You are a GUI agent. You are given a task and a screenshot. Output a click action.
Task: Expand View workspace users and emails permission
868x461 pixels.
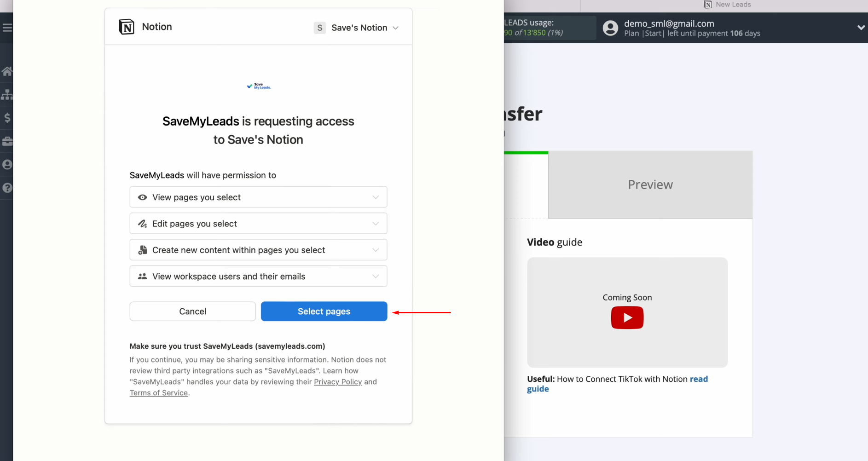(258, 276)
